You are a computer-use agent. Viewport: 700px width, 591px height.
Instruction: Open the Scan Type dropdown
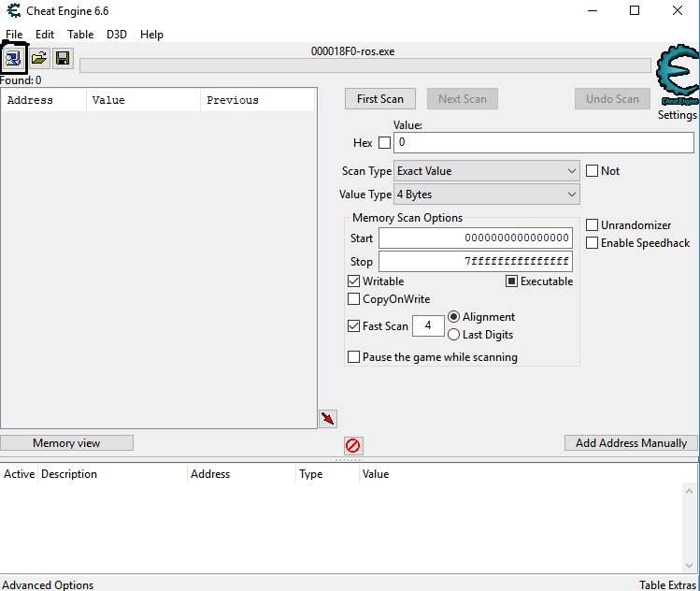pyautogui.click(x=487, y=171)
